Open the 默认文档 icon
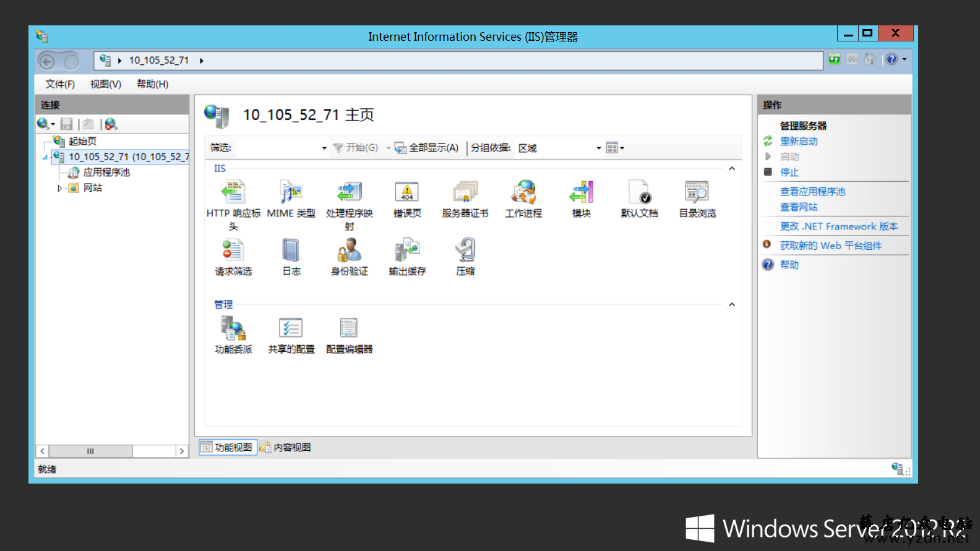The width and height of the screenshot is (980, 551). (x=639, y=193)
